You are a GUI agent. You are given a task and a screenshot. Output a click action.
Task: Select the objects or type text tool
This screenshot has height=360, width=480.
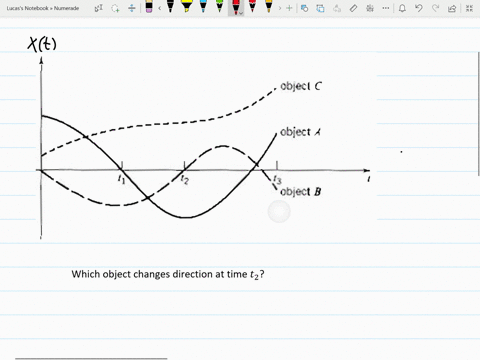pyautogui.click(x=99, y=8)
